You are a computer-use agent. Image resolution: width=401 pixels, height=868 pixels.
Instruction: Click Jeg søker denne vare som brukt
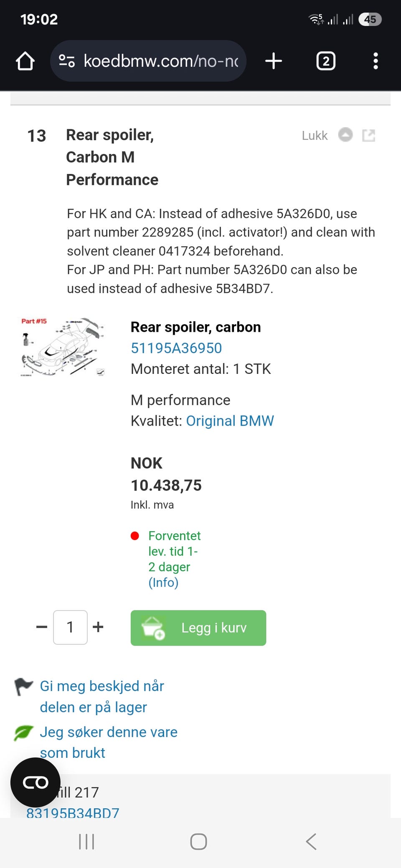pos(109,742)
